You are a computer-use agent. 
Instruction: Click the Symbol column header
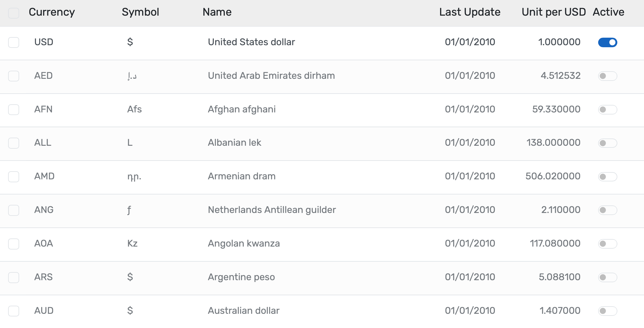140,12
